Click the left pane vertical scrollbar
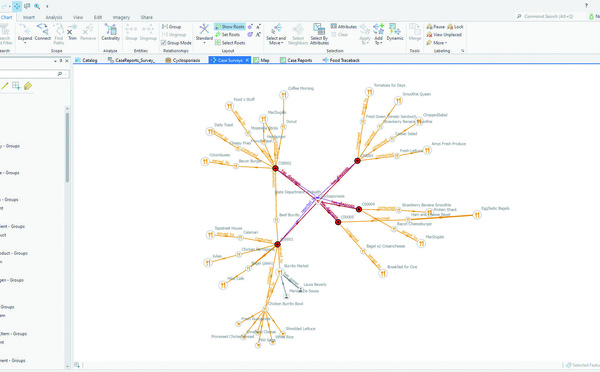This screenshot has height=372, width=600. point(67,147)
